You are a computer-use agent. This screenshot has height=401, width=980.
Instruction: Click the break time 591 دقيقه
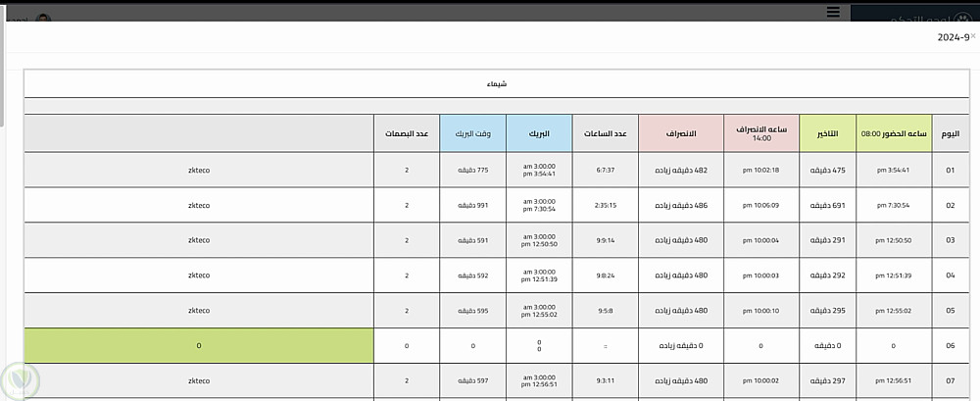(472, 240)
